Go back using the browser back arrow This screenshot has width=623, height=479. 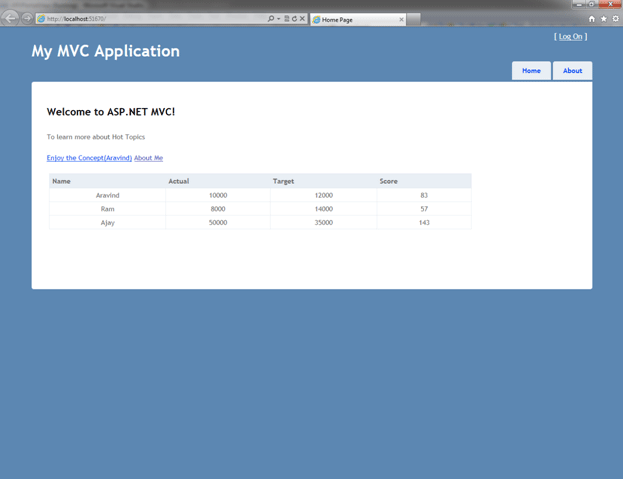click(10, 18)
